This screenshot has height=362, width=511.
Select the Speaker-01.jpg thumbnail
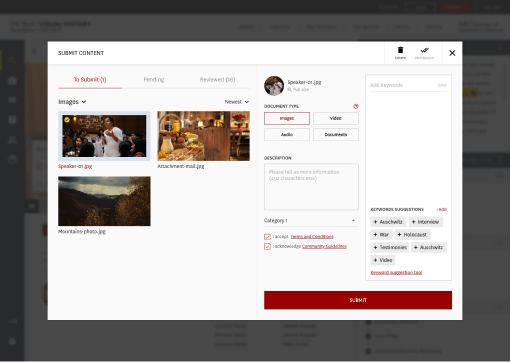click(x=104, y=136)
